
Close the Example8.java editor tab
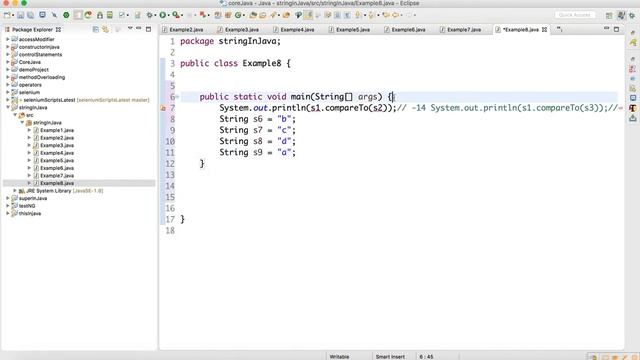pos(544,29)
